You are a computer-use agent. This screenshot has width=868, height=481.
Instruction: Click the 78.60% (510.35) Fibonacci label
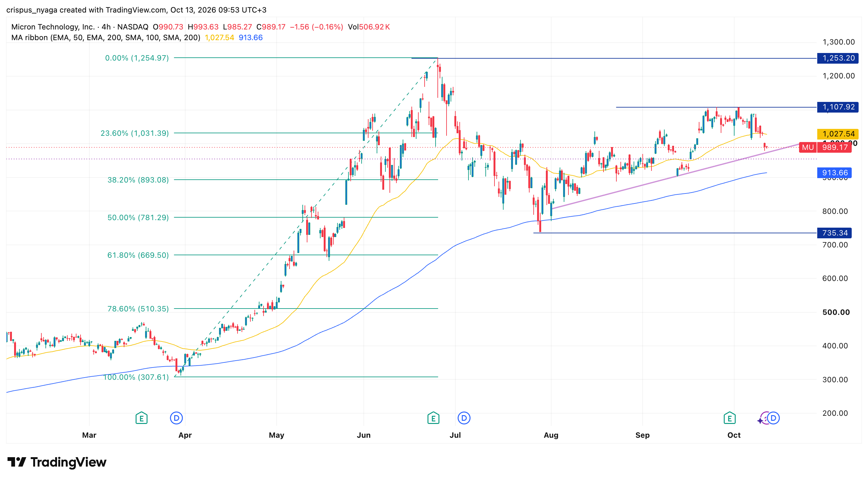click(x=138, y=309)
